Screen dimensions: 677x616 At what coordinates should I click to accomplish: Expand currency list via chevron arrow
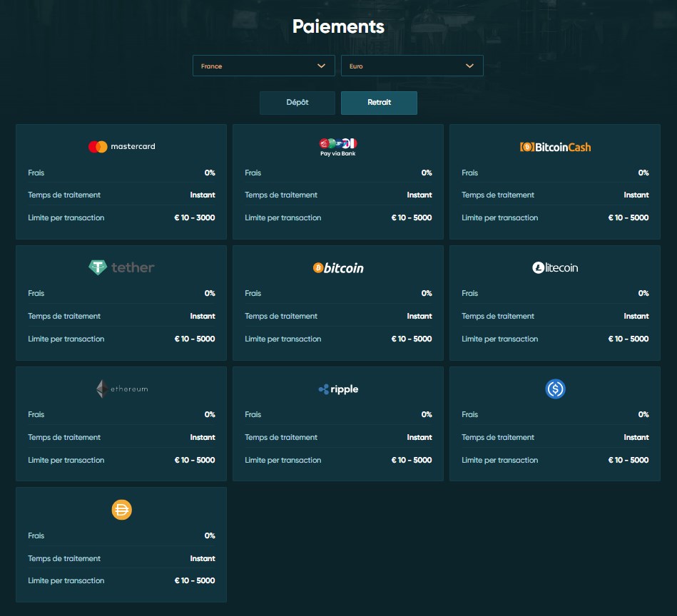pos(469,66)
